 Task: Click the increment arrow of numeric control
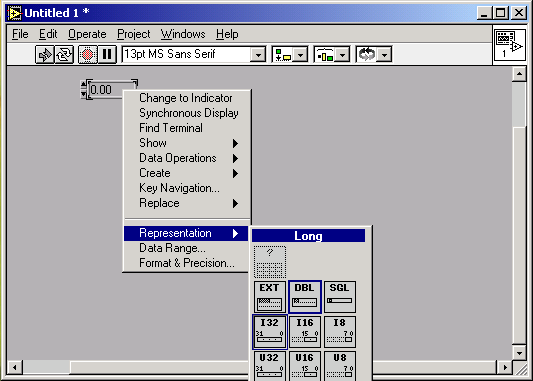click(x=83, y=84)
